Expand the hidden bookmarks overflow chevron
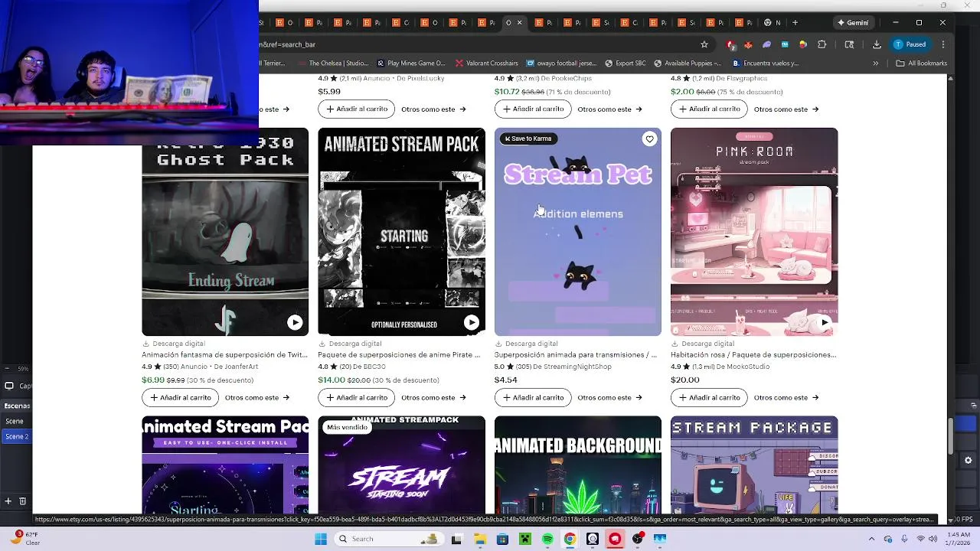Viewport: 980px width, 551px height. [x=875, y=64]
